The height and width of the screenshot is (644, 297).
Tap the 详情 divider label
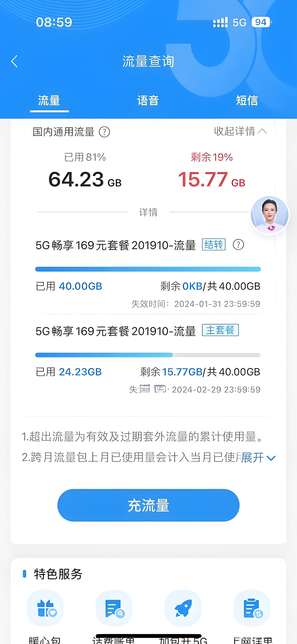148,212
